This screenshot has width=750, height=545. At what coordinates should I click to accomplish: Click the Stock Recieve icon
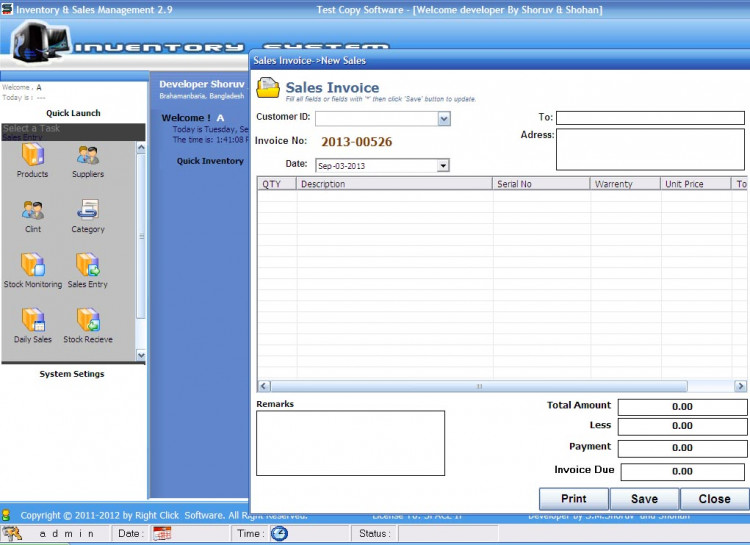click(x=88, y=320)
